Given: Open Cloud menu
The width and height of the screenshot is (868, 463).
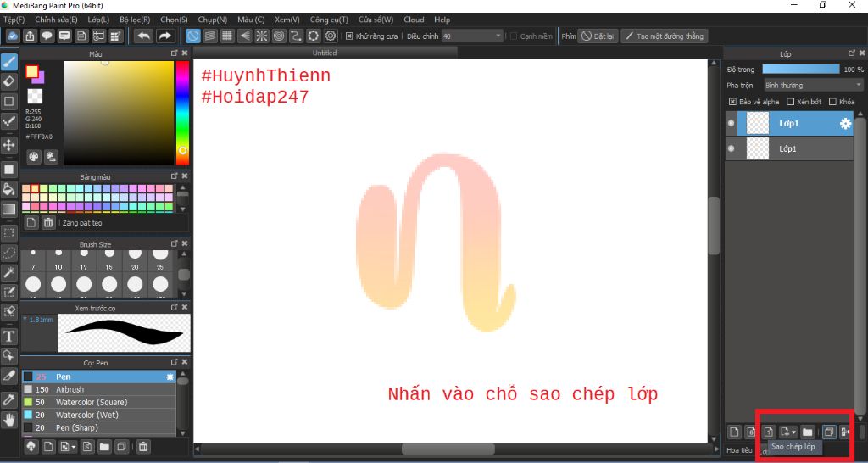Looking at the screenshot, I should point(414,20).
